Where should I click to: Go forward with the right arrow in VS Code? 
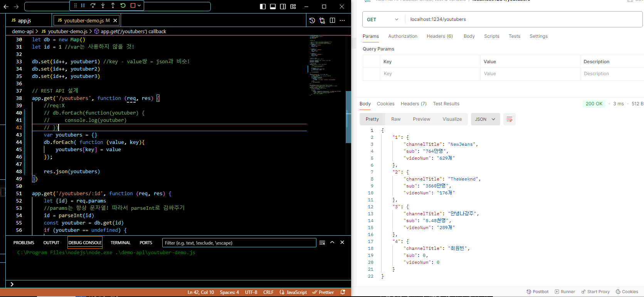(16, 7)
